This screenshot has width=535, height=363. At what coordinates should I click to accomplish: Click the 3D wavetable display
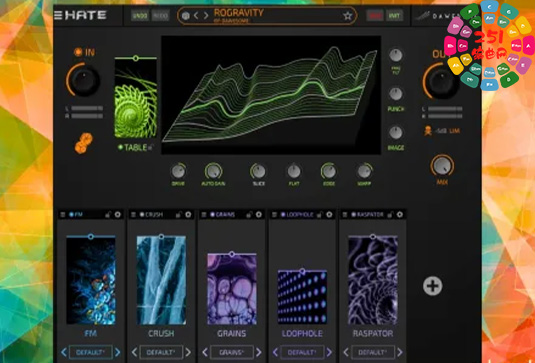[x=271, y=95]
